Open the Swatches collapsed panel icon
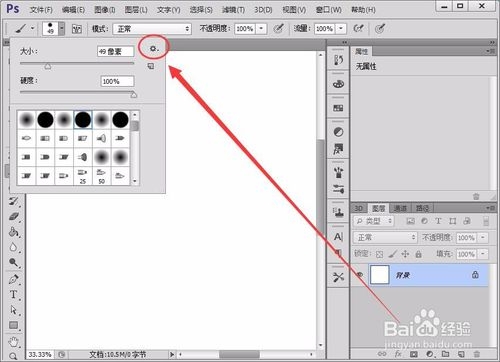500x362 pixels. pos(338,108)
